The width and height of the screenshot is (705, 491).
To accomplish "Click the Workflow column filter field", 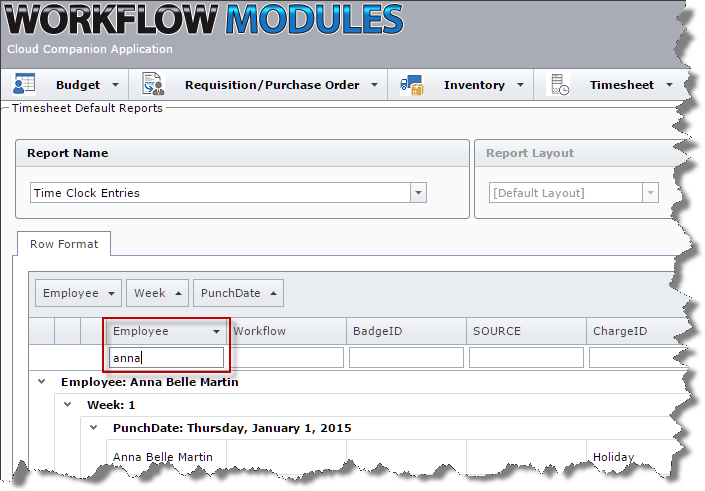I will coord(287,358).
